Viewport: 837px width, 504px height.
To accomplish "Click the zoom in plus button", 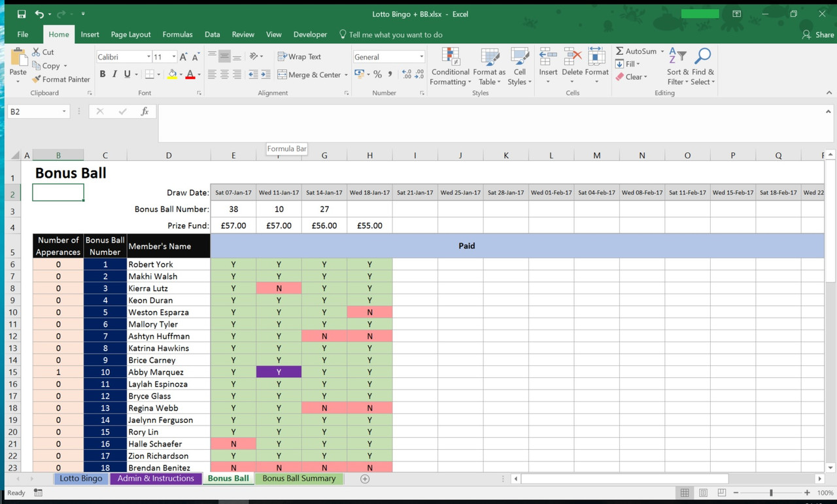I will point(807,493).
